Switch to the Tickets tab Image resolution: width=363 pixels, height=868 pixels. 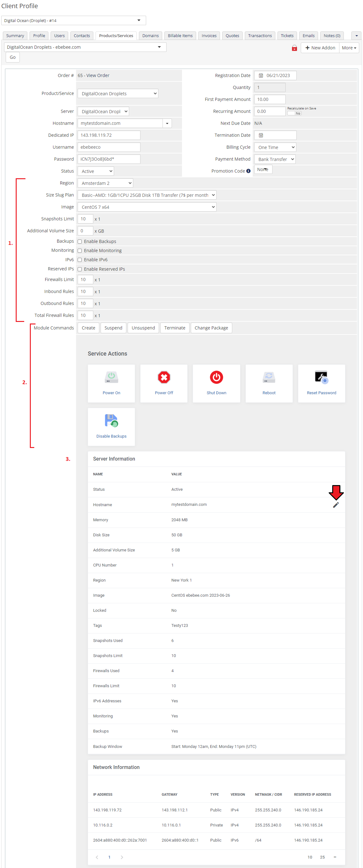coord(287,36)
